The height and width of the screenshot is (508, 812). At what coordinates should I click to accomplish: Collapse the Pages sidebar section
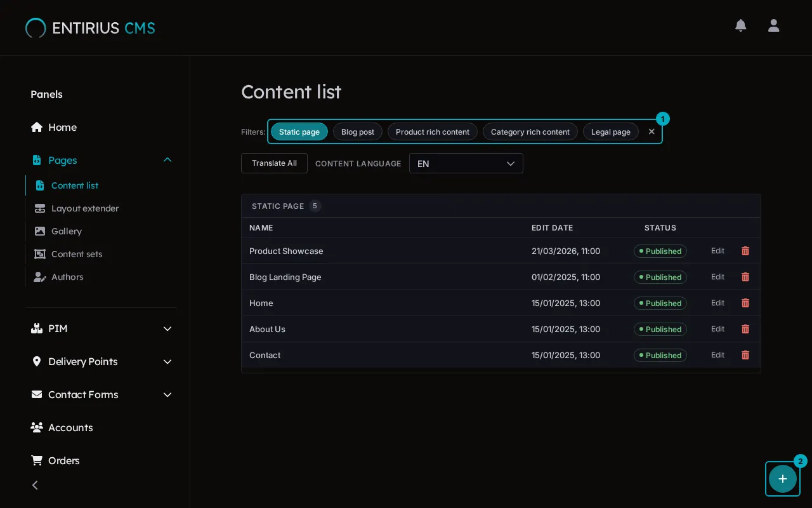(101, 160)
